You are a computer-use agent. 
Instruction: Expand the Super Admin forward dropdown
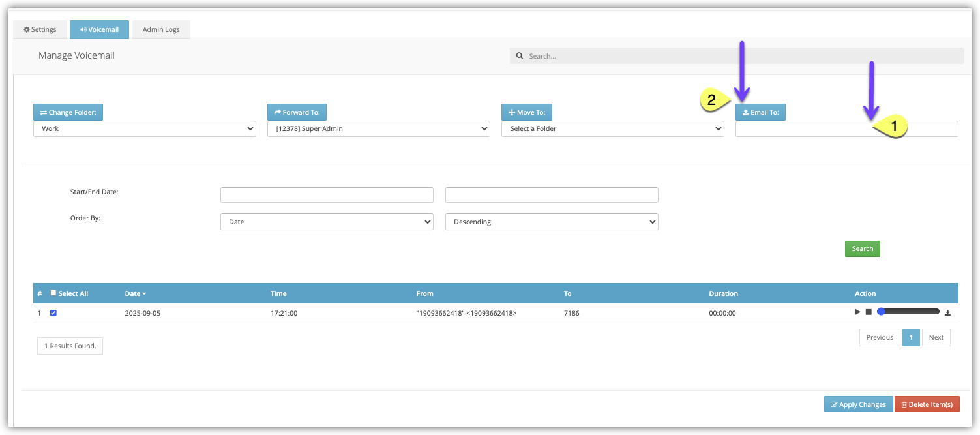click(x=378, y=129)
